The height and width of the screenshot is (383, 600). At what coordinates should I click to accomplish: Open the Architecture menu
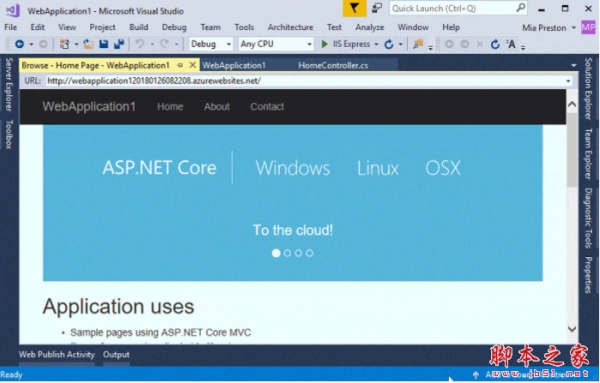(x=290, y=27)
